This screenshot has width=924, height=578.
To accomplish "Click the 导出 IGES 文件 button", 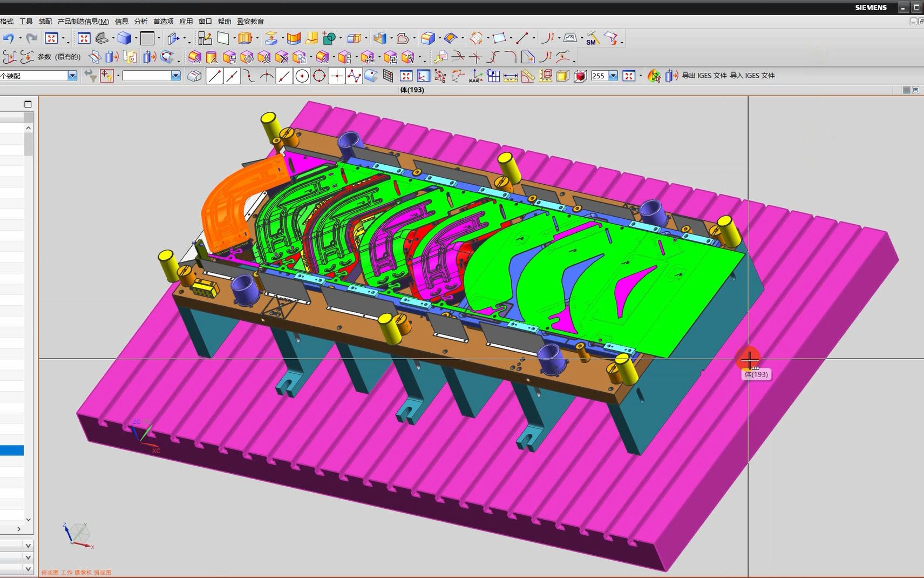I will pyautogui.click(x=704, y=76).
